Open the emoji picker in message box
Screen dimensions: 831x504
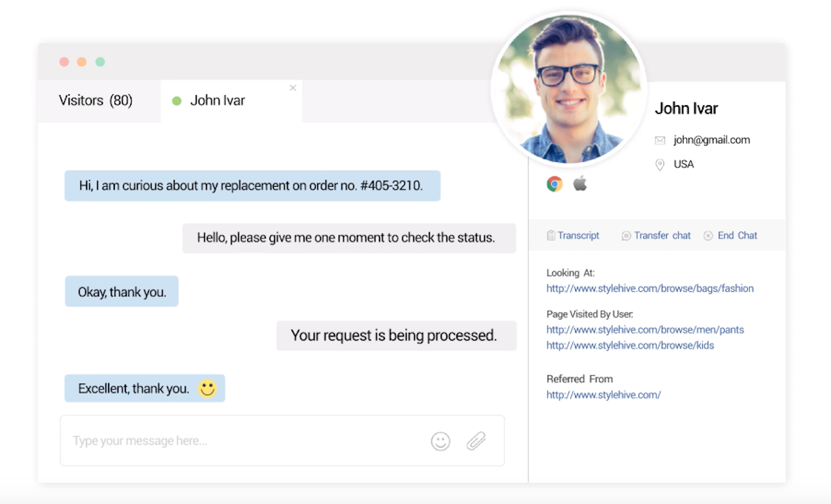(x=440, y=441)
